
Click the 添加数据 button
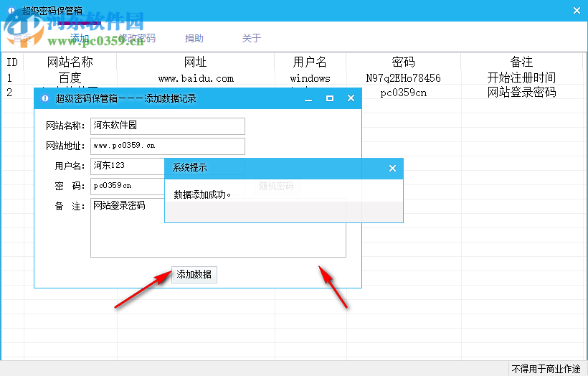coord(194,275)
